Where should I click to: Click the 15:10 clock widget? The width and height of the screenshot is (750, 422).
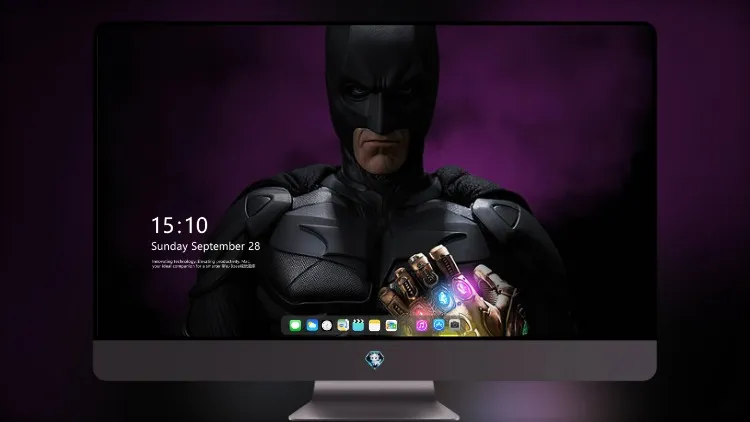coord(179,225)
